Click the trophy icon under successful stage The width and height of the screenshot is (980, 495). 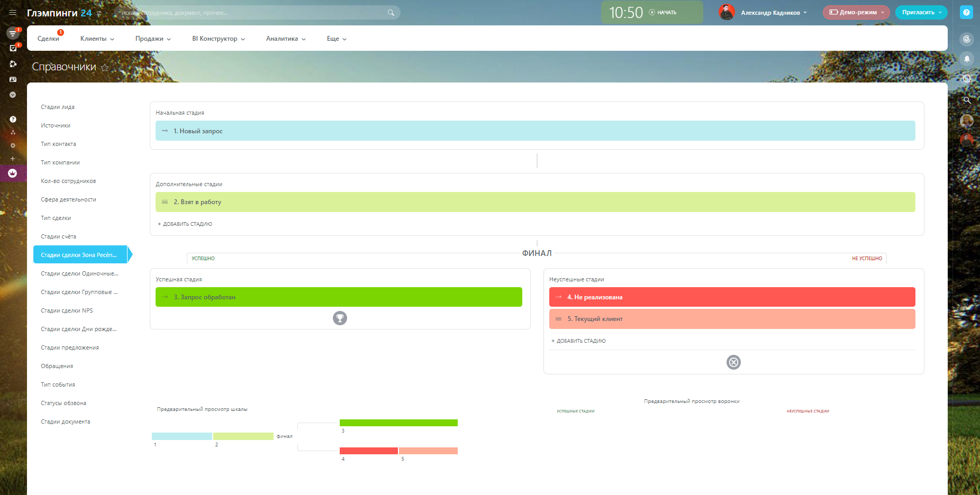(x=340, y=318)
